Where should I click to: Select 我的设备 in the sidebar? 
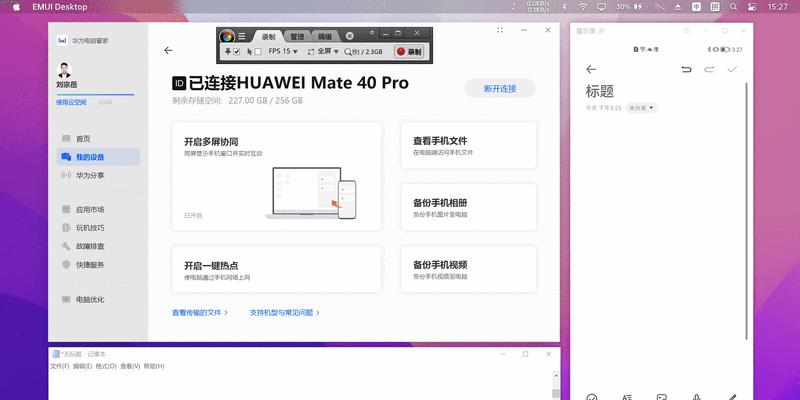(x=98, y=157)
